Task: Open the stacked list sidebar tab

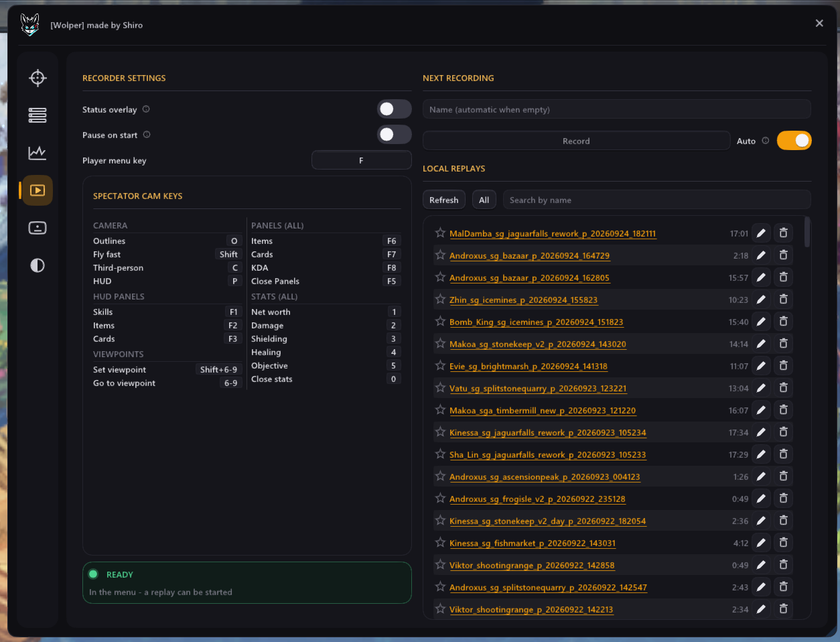Action: 38,115
